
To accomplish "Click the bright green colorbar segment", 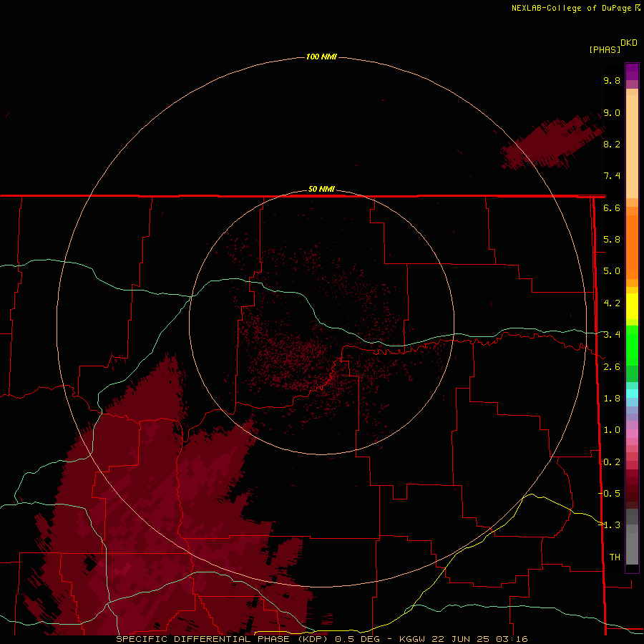I will 632,345.
